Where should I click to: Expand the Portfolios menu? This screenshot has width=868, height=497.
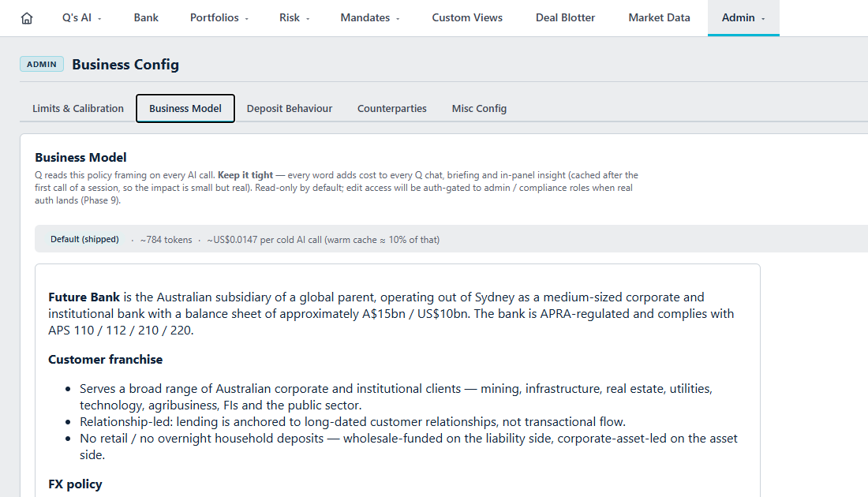click(x=219, y=17)
